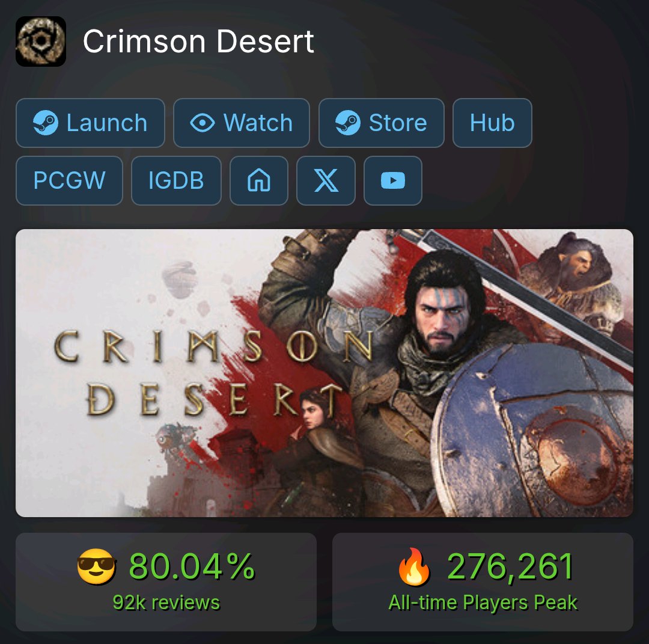Open the PCGW wiki link
The width and height of the screenshot is (649, 644).
[69, 180]
